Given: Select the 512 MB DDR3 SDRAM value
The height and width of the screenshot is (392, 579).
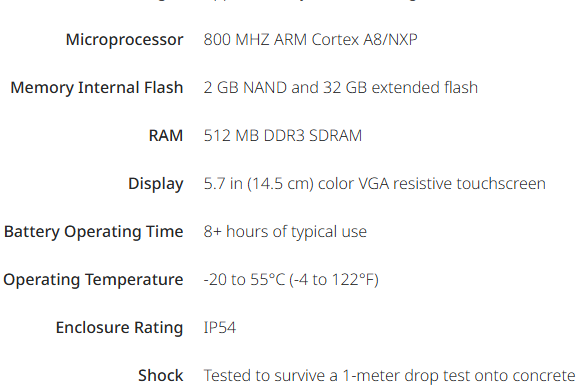Looking at the screenshot, I should pos(283,135).
